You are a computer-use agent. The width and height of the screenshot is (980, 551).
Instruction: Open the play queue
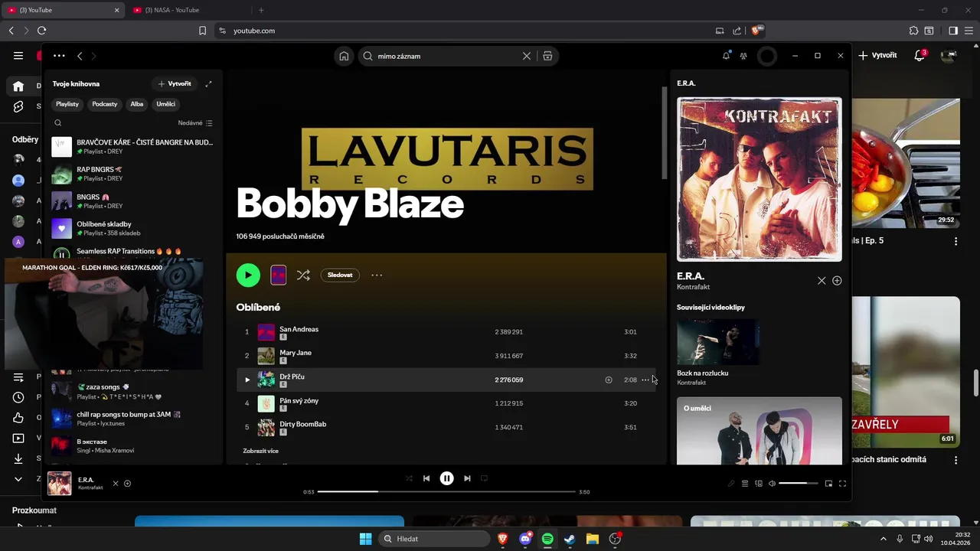pos(744,484)
